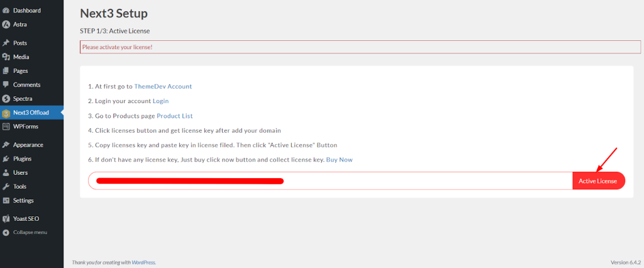Click the WordPress footer link
The height and width of the screenshot is (268, 644).
pyautogui.click(x=143, y=262)
